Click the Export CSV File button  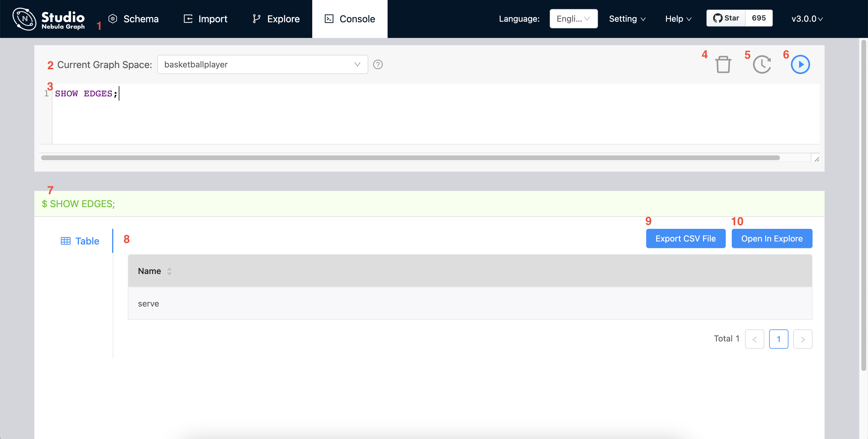click(685, 238)
